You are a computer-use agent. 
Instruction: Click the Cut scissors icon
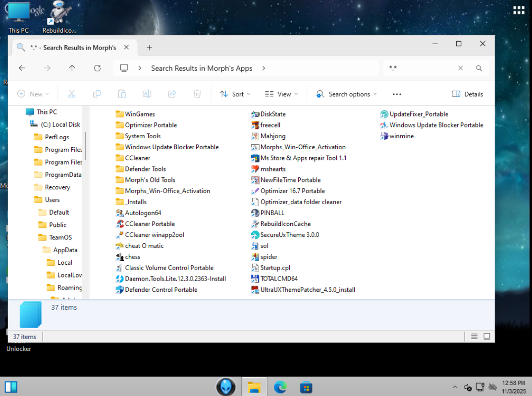click(71, 94)
